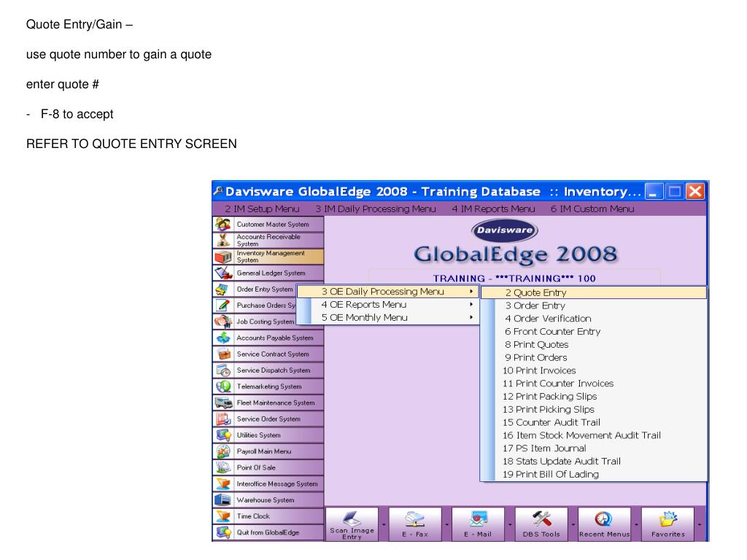The image size is (747, 560).
Task: Click the General Ledger System icon
Action: [x=222, y=273]
